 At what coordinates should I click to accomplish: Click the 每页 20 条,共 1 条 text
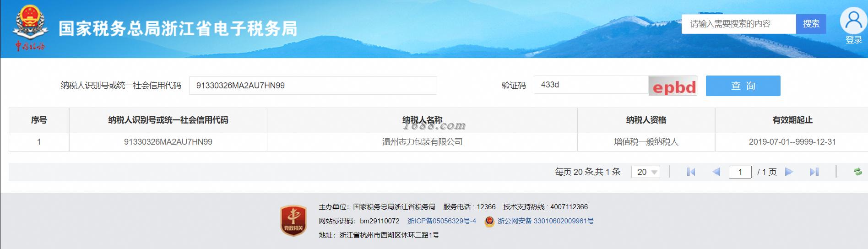pyautogui.click(x=588, y=172)
